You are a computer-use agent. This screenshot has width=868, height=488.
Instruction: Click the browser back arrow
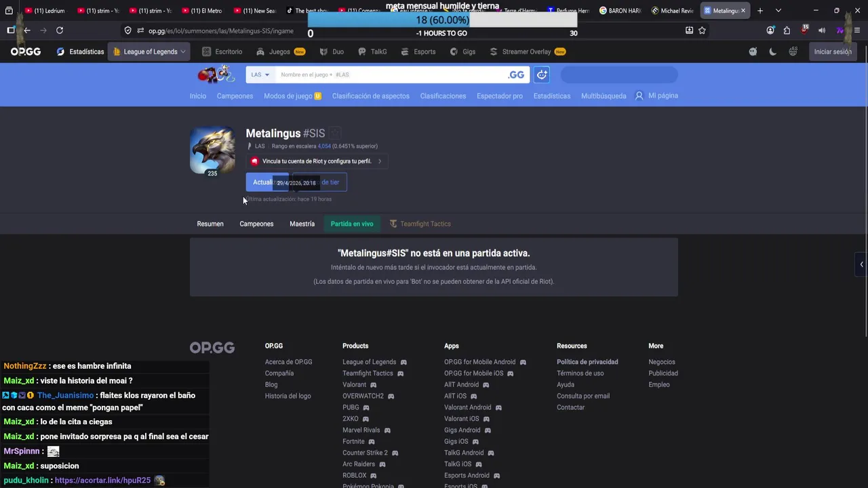[27, 30]
